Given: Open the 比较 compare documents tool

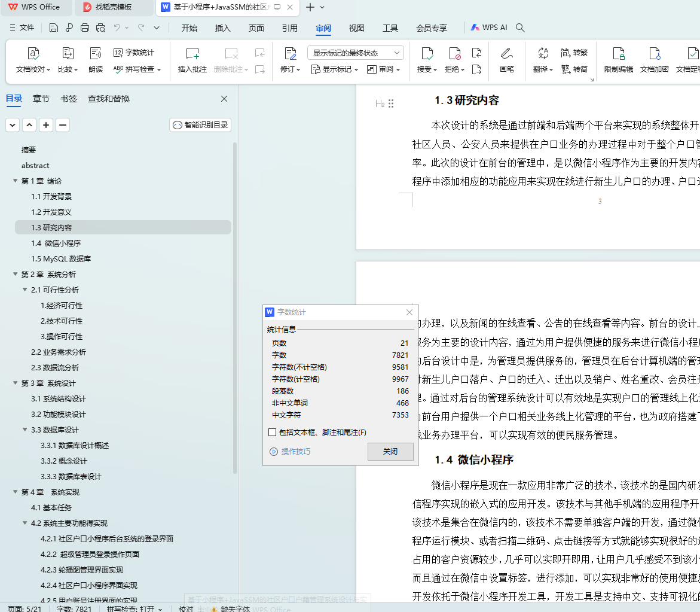Looking at the screenshot, I should coord(68,60).
